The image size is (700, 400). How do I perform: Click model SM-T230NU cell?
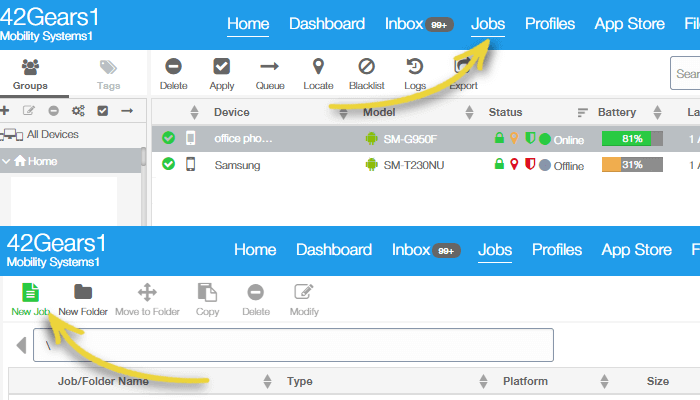(x=414, y=165)
